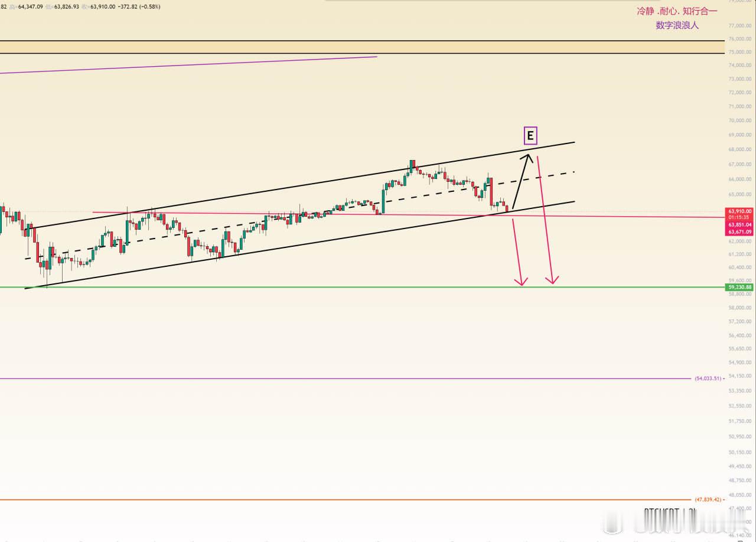Click the 71,000.00 price axis label
The width and height of the screenshot is (756, 542).
coord(741,106)
